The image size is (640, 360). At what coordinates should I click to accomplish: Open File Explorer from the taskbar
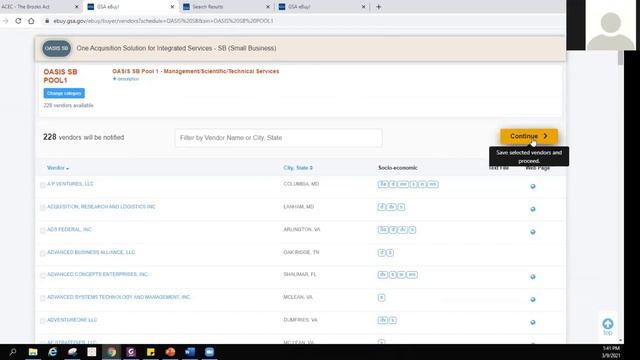tap(33, 352)
